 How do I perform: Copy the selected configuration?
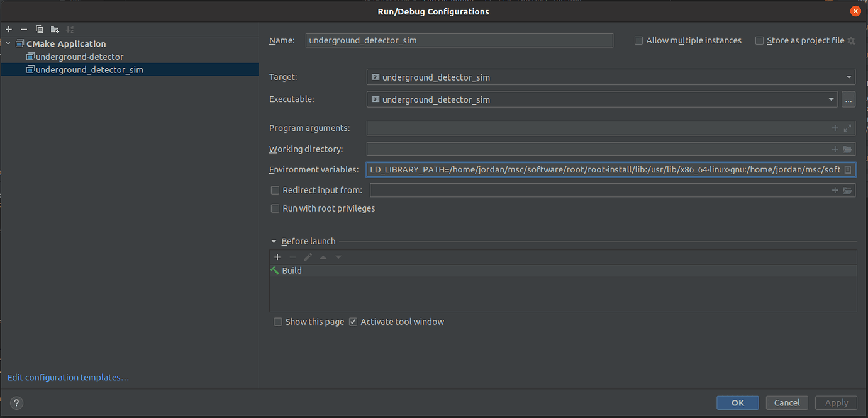(38, 29)
